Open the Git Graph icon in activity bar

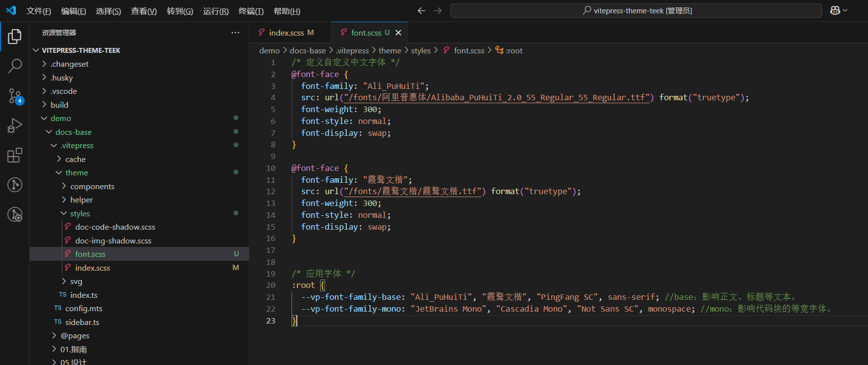[x=15, y=185]
